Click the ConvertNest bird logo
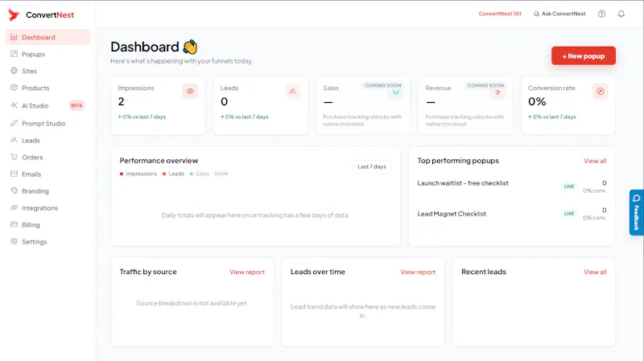This screenshot has height=361, width=644. (x=14, y=14)
